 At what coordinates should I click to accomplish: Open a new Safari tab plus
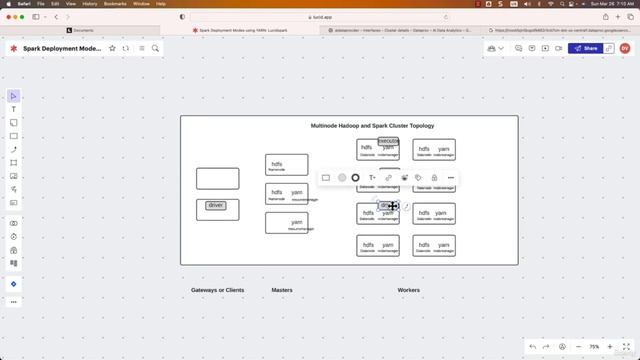tap(618, 17)
